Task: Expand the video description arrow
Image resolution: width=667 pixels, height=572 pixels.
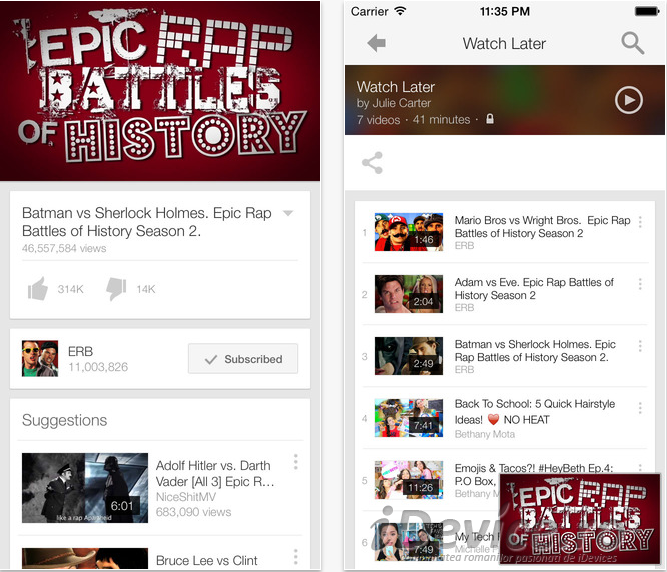Action: coord(288,213)
